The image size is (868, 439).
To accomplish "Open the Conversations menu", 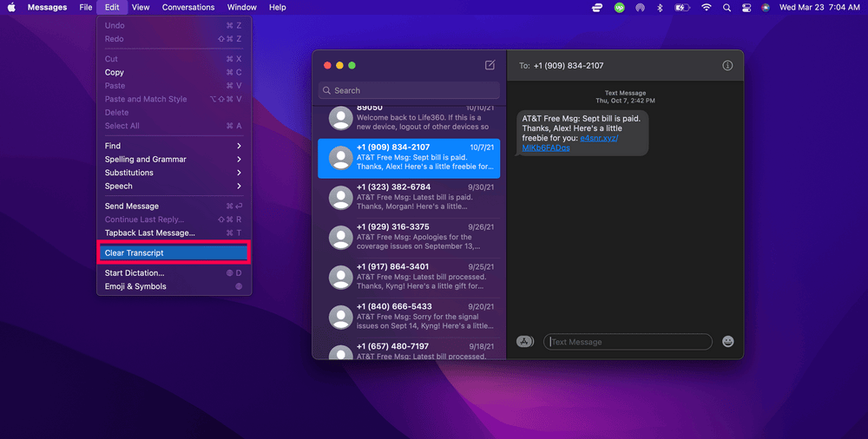I will 188,7.
